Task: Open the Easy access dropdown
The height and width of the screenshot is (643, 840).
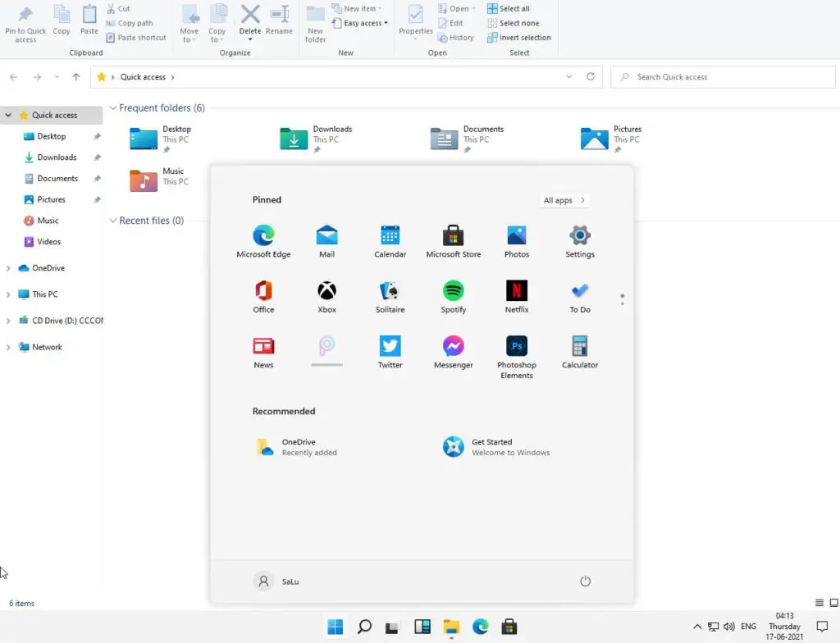Action: (x=360, y=23)
